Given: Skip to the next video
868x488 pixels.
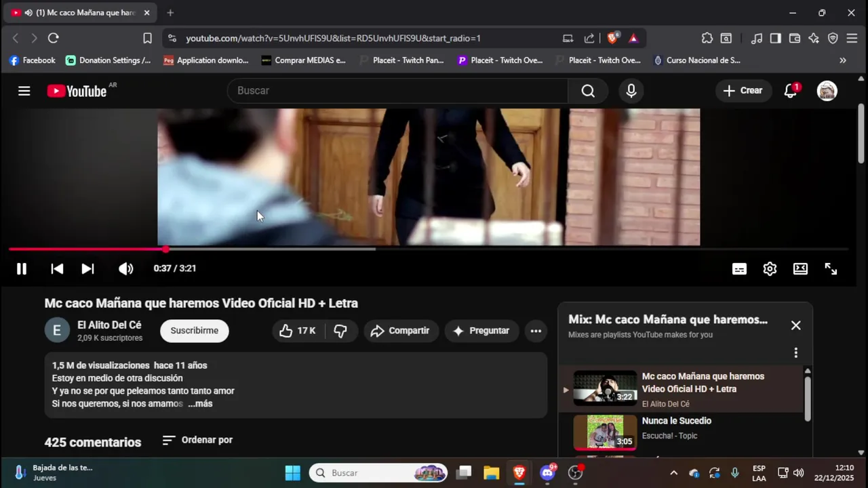Looking at the screenshot, I should pyautogui.click(x=87, y=268).
